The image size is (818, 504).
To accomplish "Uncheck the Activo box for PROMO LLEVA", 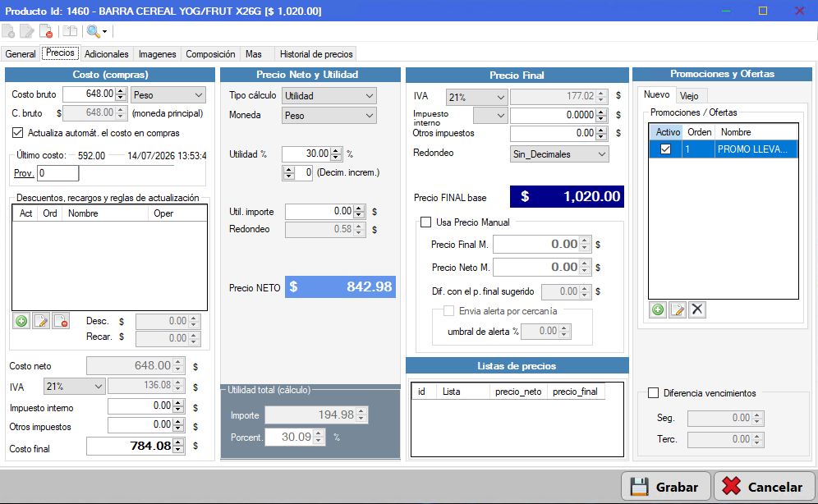I will click(666, 149).
